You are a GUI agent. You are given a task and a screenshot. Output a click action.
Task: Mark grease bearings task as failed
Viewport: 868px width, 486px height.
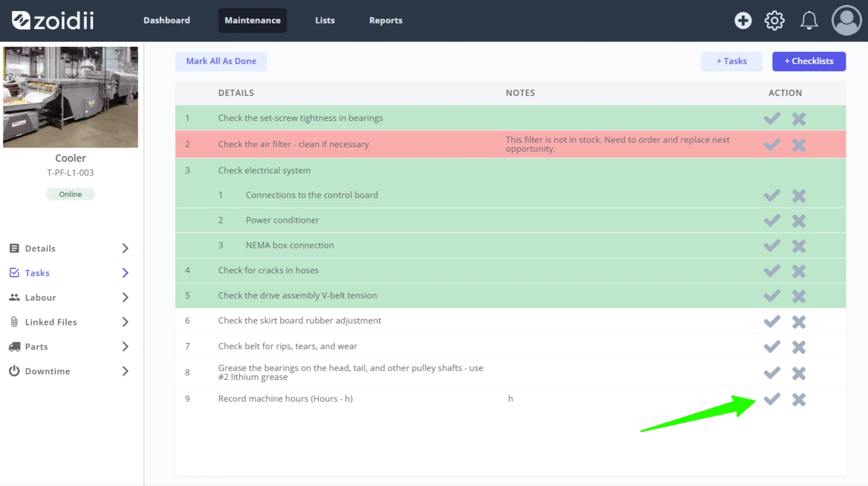coord(799,373)
